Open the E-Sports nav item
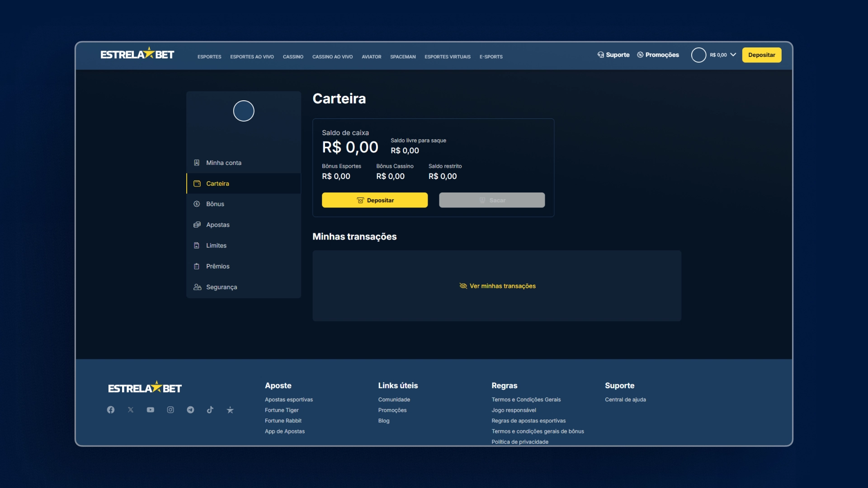 tap(491, 57)
